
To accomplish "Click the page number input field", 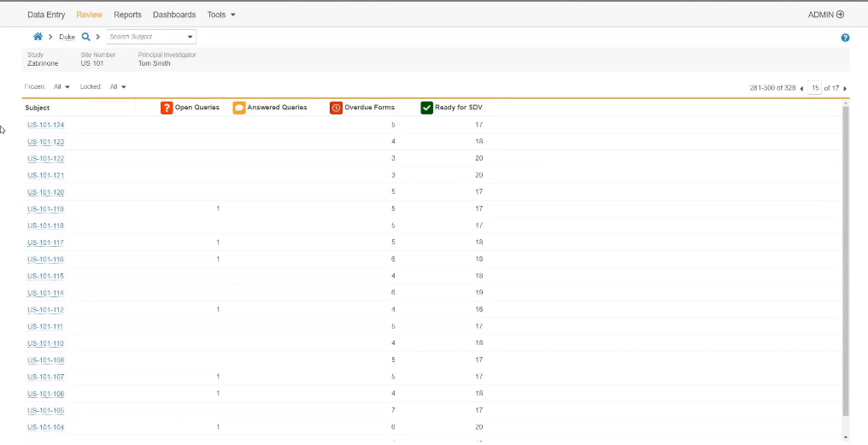I will 815,88.
